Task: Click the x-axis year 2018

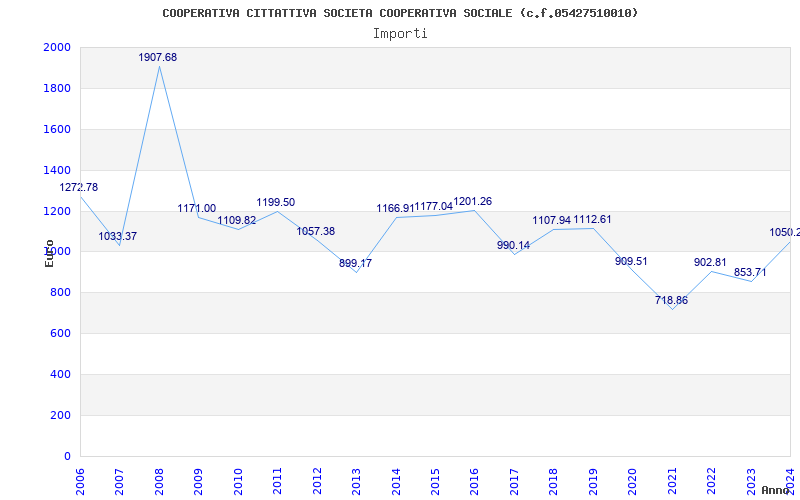Action: [554, 481]
